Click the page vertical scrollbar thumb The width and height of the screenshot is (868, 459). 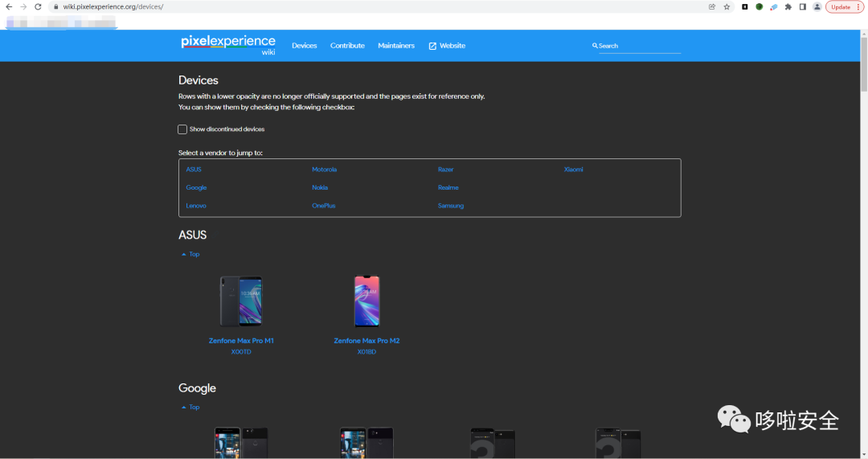click(x=863, y=65)
